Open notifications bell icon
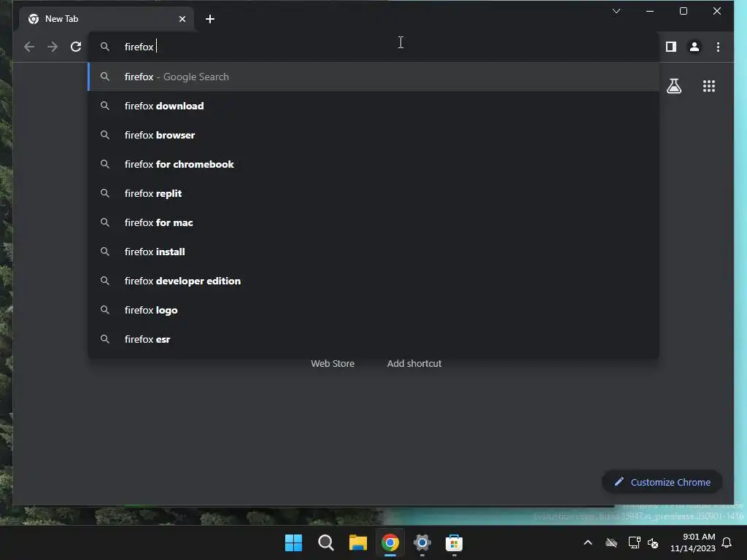Viewport: 747px width, 560px height. click(727, 542)
